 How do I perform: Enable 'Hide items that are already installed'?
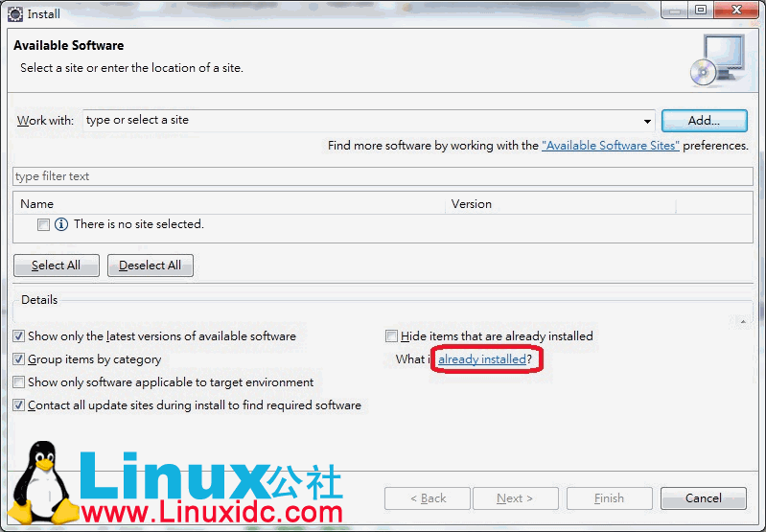(391, 336)
